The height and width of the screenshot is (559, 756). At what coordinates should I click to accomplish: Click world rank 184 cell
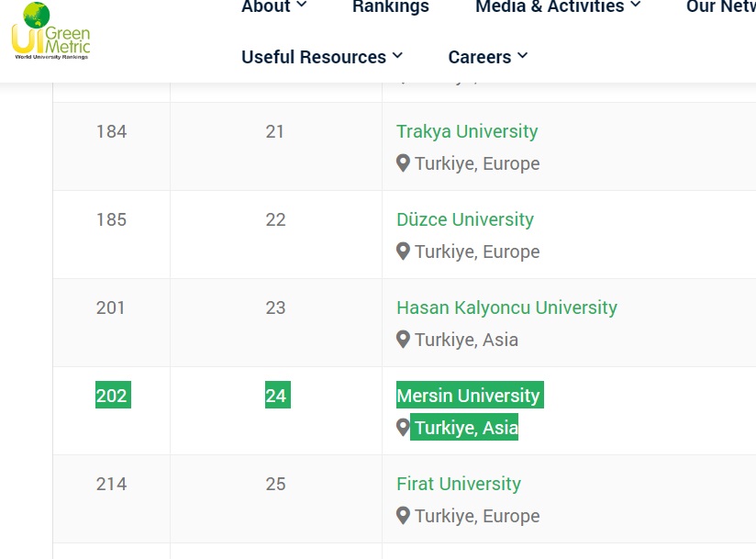coord(111,131)
